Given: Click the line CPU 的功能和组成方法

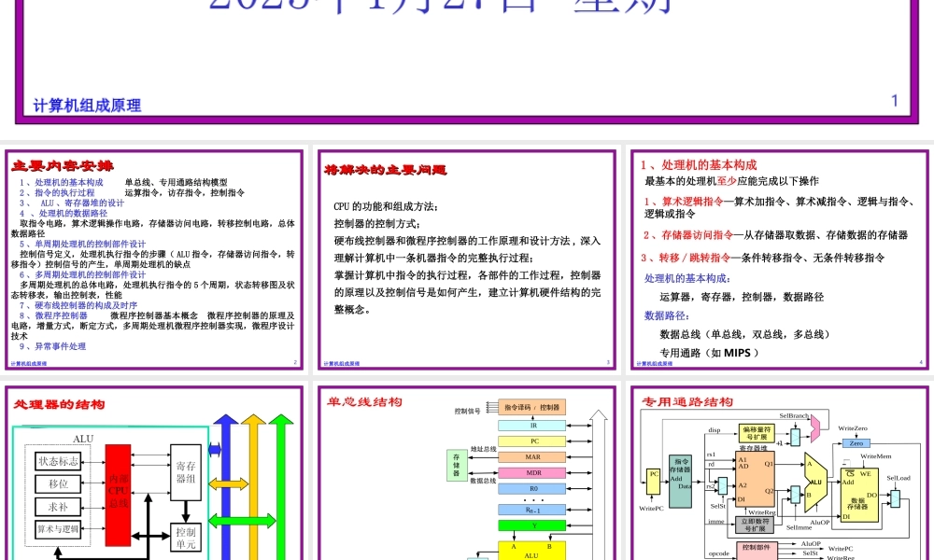Looking at the screenshot, I should [386, 206].
